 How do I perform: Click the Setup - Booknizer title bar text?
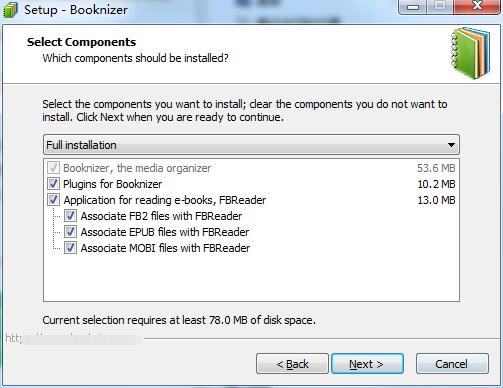tap(76, 10)
